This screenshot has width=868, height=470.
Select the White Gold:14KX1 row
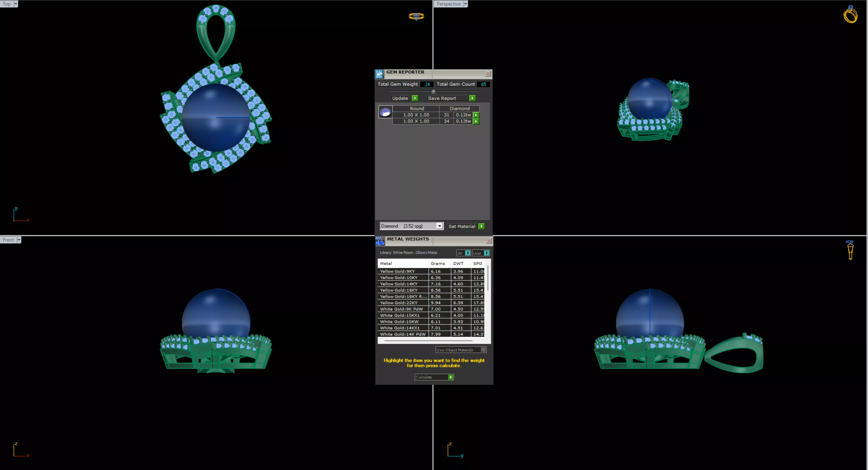coord(431,328)
